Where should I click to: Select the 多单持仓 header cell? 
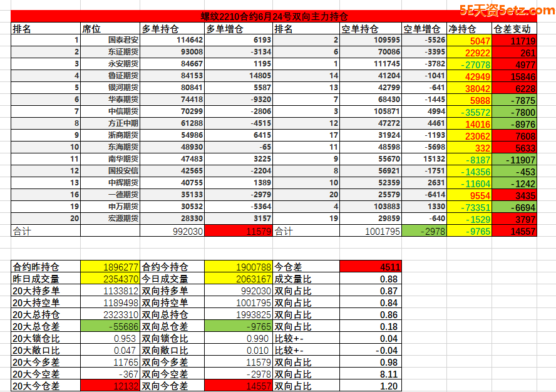tap(172, 28)
